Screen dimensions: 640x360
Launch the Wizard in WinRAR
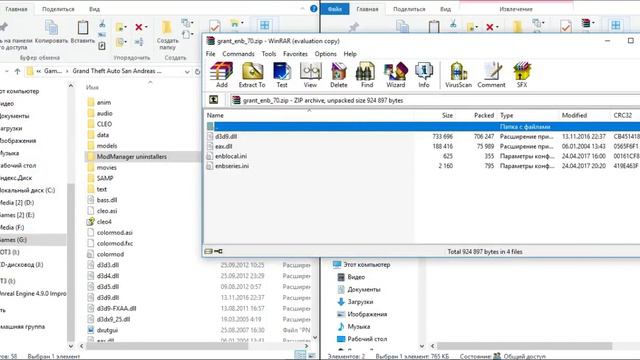[x=396, y=75]
